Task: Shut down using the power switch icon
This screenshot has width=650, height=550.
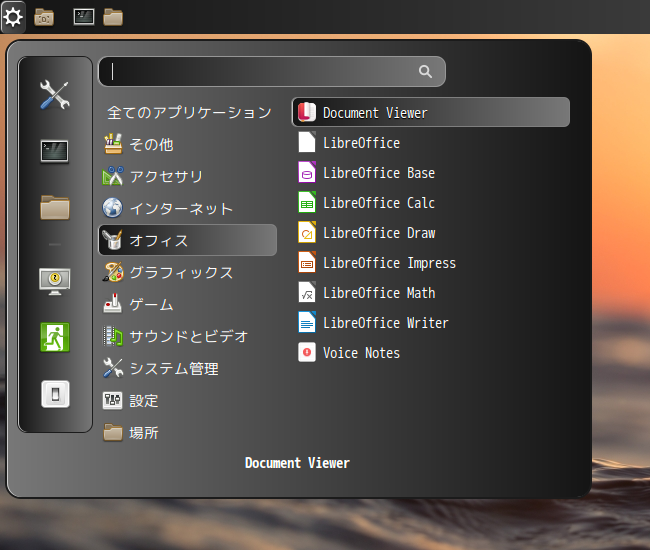Action: click(55, 394)
